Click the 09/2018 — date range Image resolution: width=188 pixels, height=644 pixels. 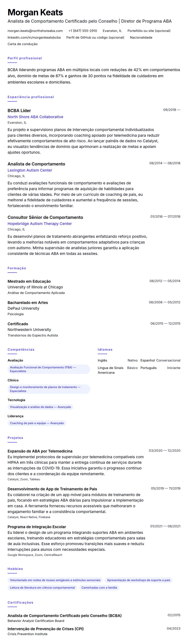coord(172,110)
